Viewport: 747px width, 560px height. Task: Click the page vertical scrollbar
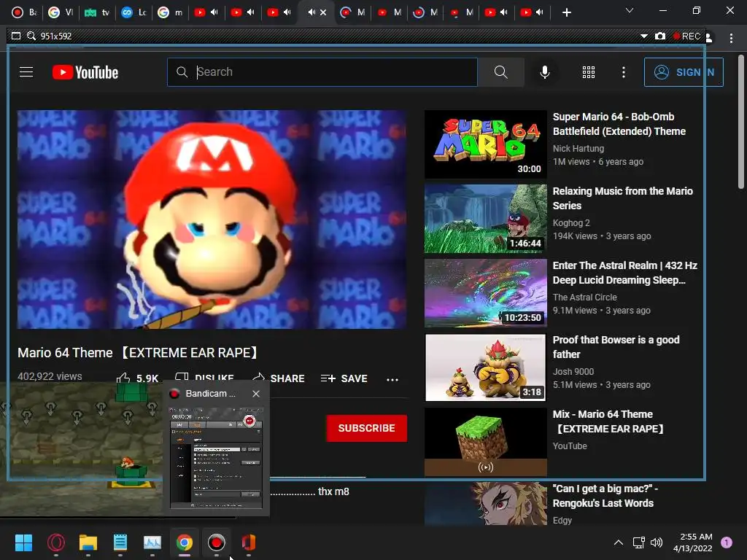point(741,122)
